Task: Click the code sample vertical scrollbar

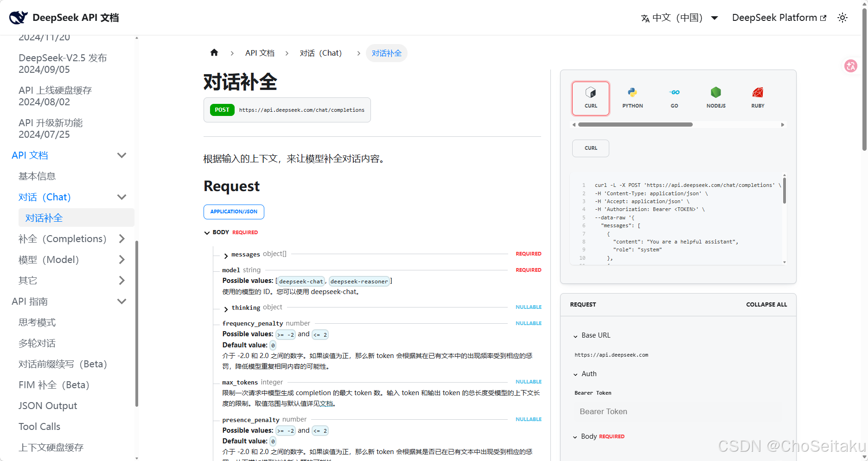Action: 784,191
